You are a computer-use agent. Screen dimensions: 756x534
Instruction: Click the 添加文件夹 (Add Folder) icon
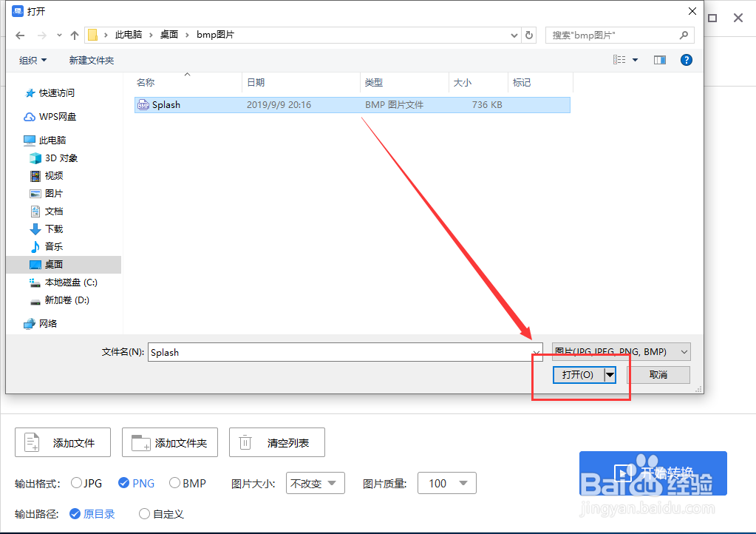coord(139,442)
